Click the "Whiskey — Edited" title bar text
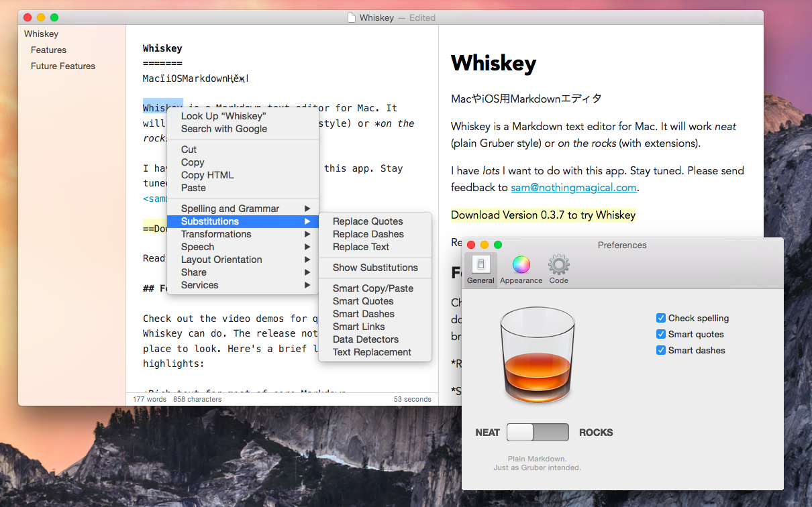The image size is (812, 507). pyautogui.click(x=397, y=17)
